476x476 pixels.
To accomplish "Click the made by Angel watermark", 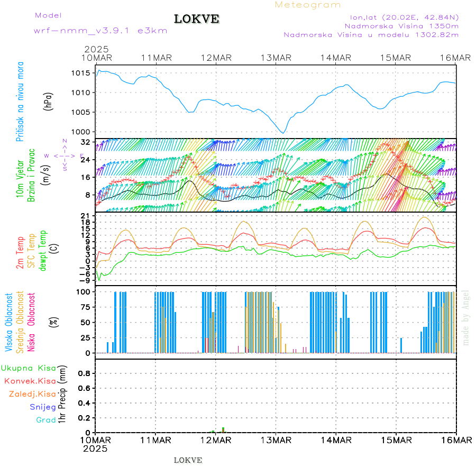I will point(466,317).
